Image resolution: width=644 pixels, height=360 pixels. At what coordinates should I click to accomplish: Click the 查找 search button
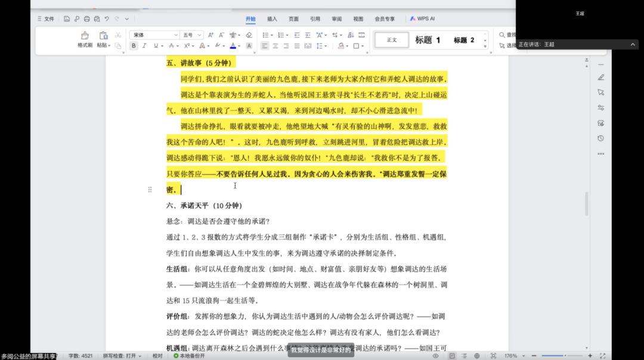507,35
